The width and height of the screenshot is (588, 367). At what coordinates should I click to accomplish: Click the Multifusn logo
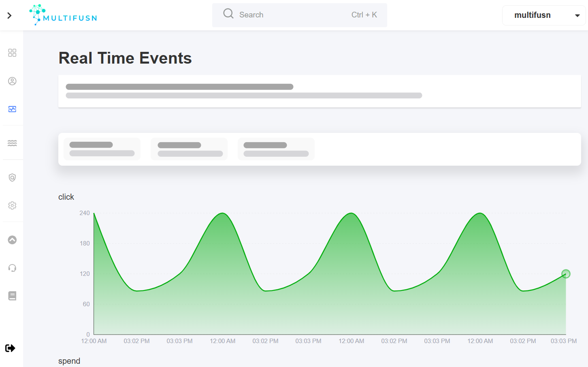pos(63,15)
